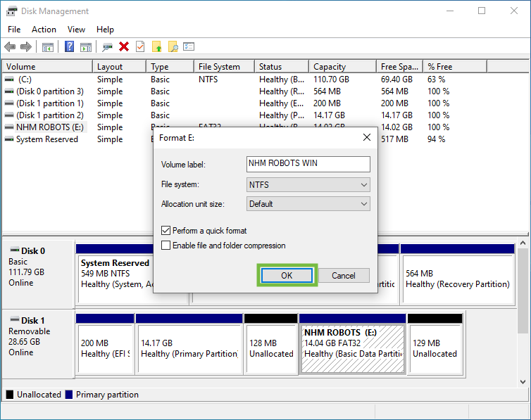Open the File menu

tap(14, 30)
